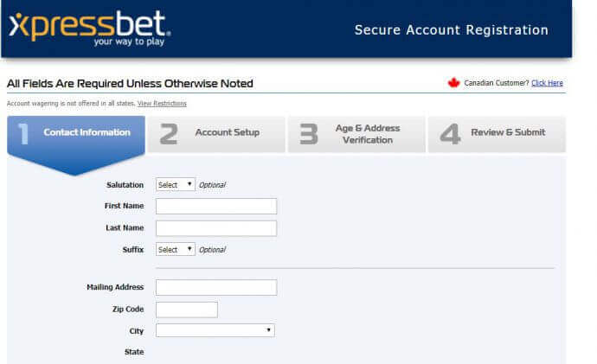Open the Salutation dropdown

pyautogui.click(x=175, y=185)
